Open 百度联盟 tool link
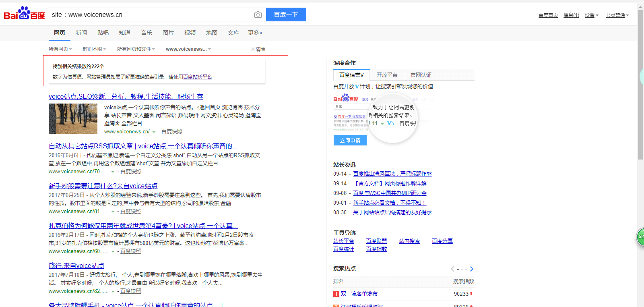644x307 pixels. [x=376, y=241]
